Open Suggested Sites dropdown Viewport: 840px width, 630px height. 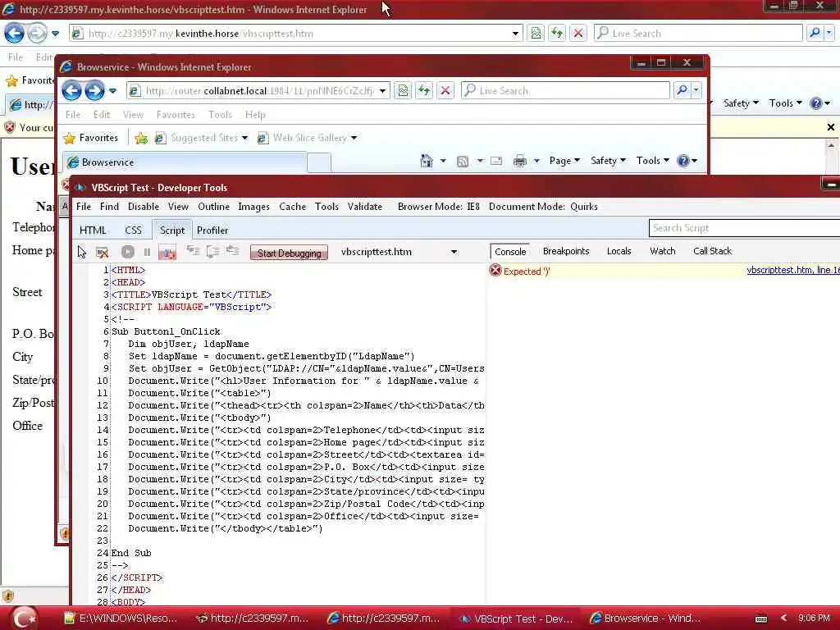pos(202,138)
